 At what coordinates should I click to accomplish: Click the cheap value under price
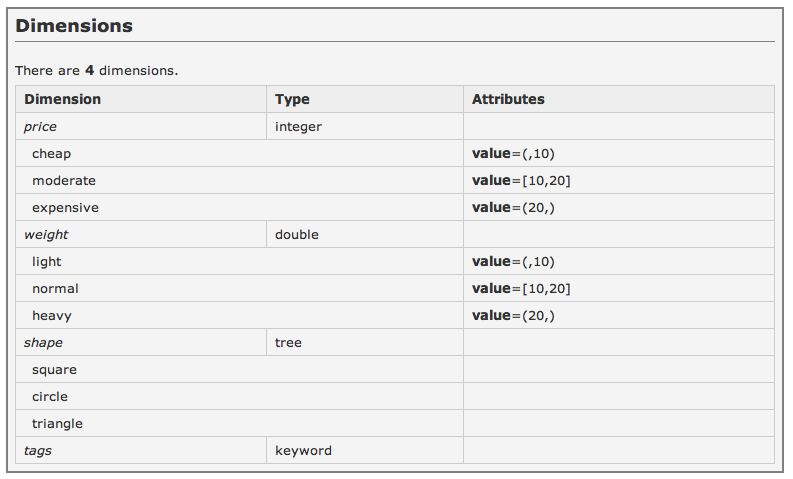51,154
